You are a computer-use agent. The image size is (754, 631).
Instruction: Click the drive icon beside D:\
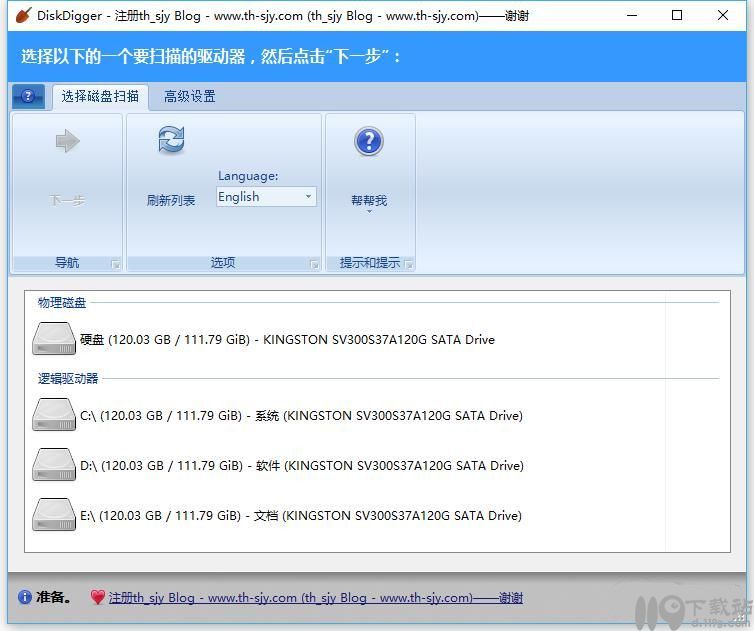tap(54, 465)
